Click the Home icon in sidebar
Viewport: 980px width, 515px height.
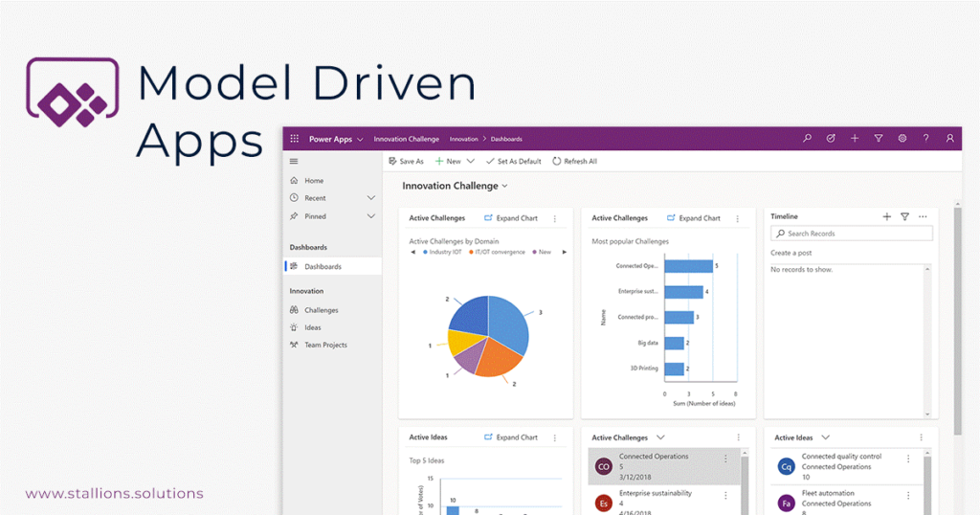[295, 180]
